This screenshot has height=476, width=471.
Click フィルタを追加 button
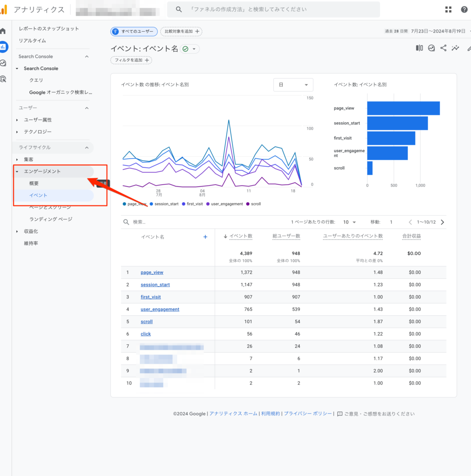131,60
